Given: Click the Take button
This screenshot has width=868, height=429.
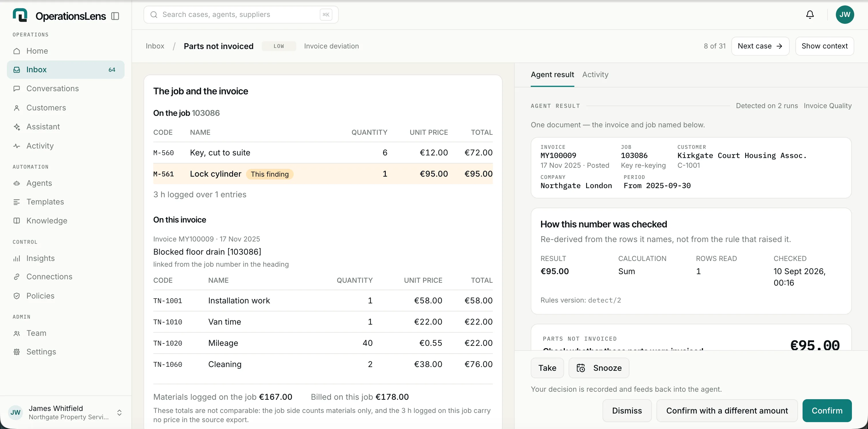Looking at the screenshot, I should pyautogui.click(x=547, y=368).
